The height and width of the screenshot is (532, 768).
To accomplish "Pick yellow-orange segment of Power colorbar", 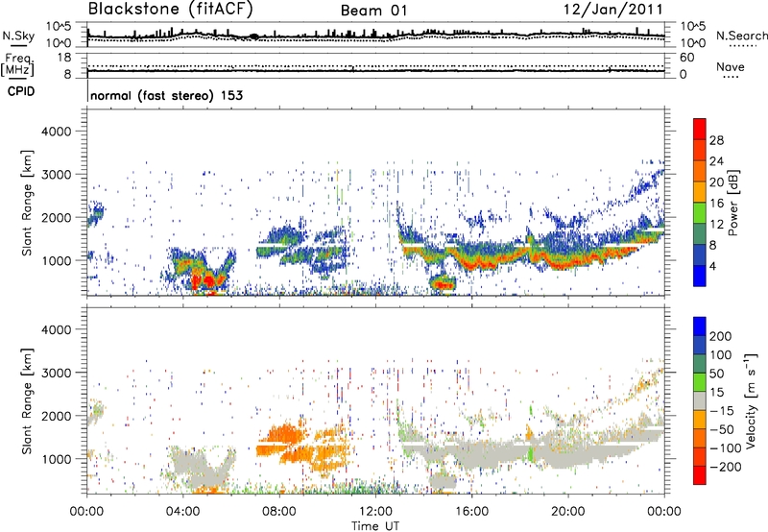I will 700,192.
